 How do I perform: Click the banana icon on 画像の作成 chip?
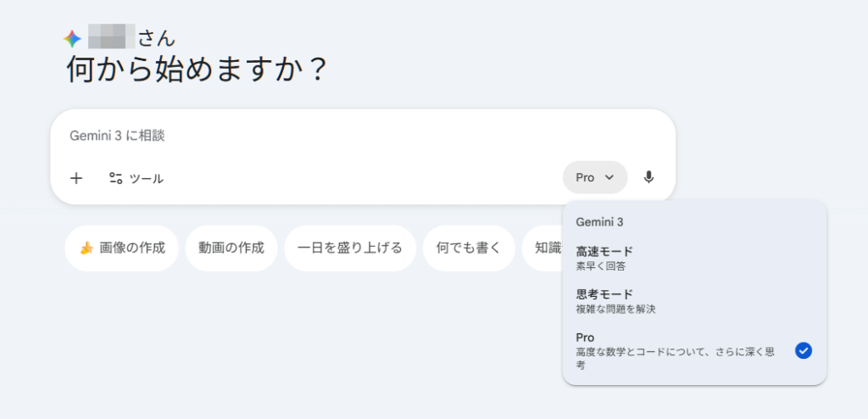(86, 248)
